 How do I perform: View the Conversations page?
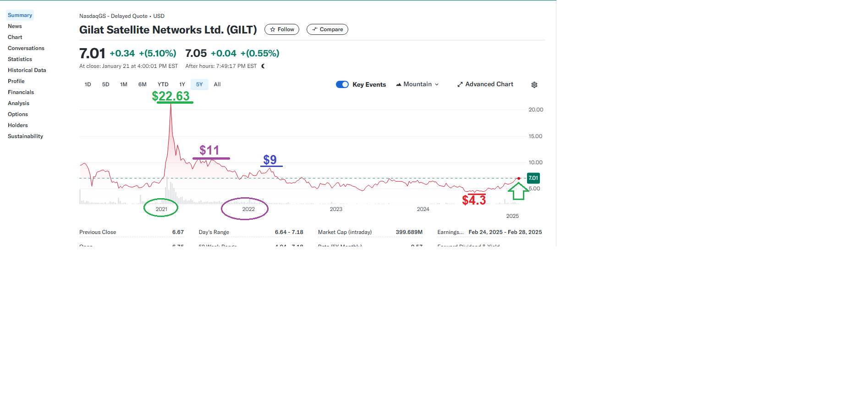(x=26, y=48)
